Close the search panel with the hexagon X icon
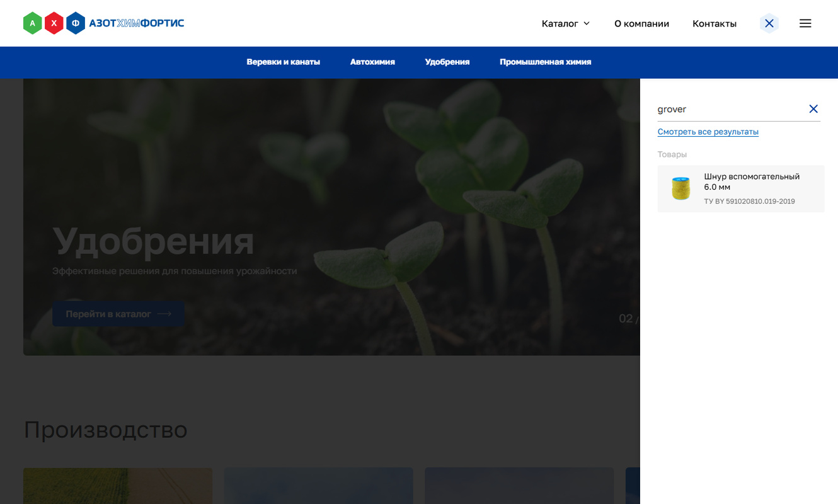The height and width of the screenshot is (504, 838). [x=769, y=23]
